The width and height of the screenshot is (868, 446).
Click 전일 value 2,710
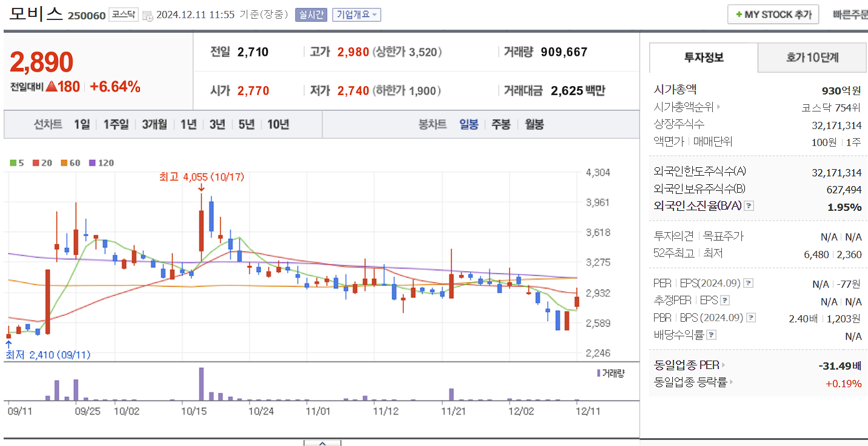coord(253,52)
